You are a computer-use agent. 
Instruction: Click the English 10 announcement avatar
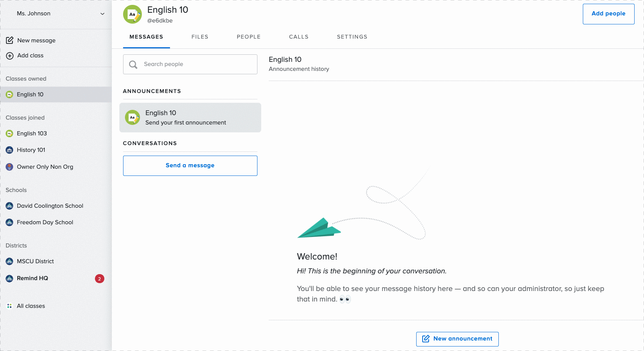pyautogui.click(x=132, y=117)
